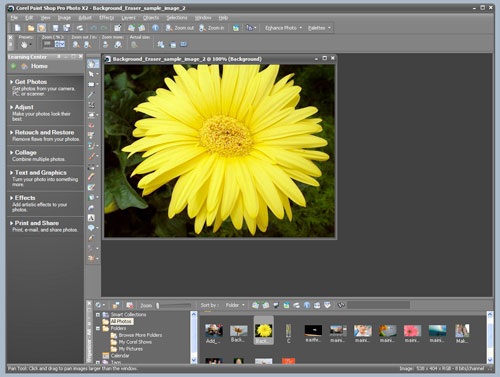Click the Open file folder icon
The height and width of the screenshot is (377, 500).
[x=31, y=28]
